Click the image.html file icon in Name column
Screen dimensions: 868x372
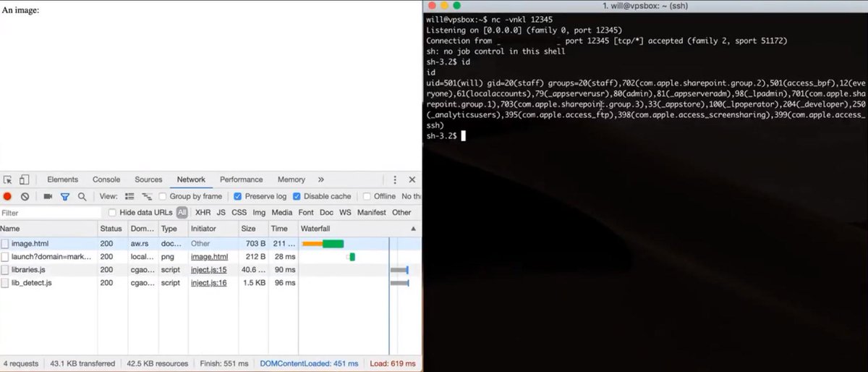click(x=6, y=244)
